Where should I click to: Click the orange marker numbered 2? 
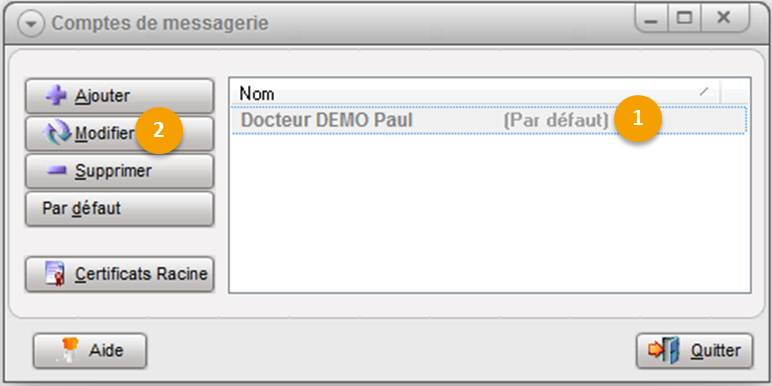[159, 130]
